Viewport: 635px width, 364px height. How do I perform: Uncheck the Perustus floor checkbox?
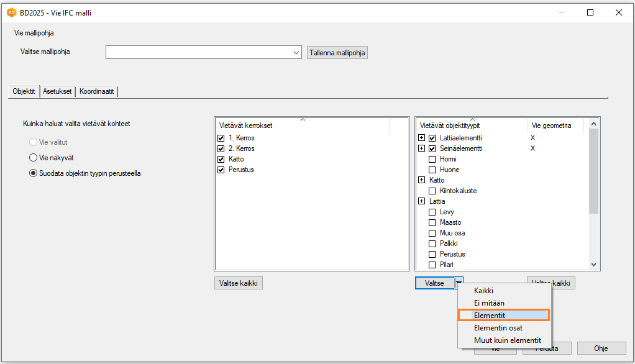pos(221,170)
